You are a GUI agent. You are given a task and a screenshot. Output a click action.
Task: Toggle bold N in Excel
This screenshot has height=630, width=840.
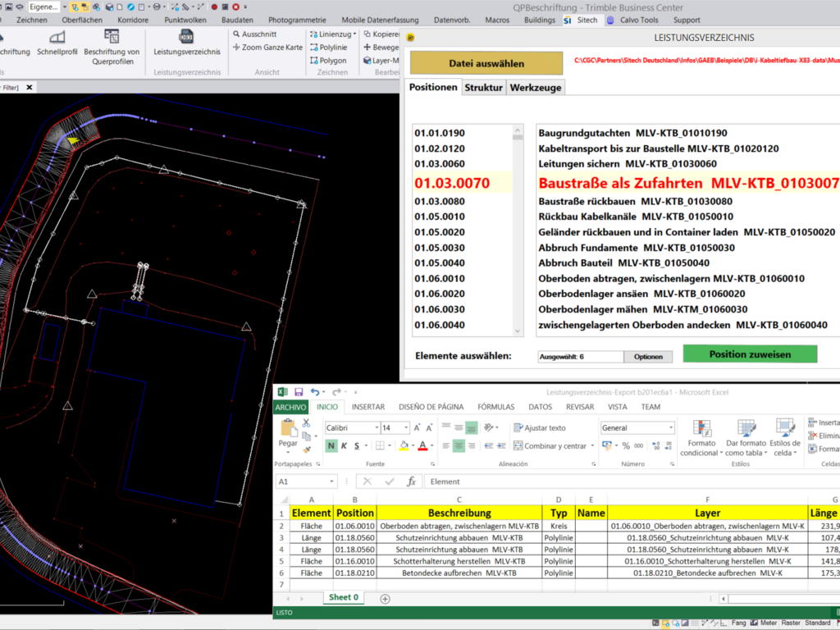[331, 445]
